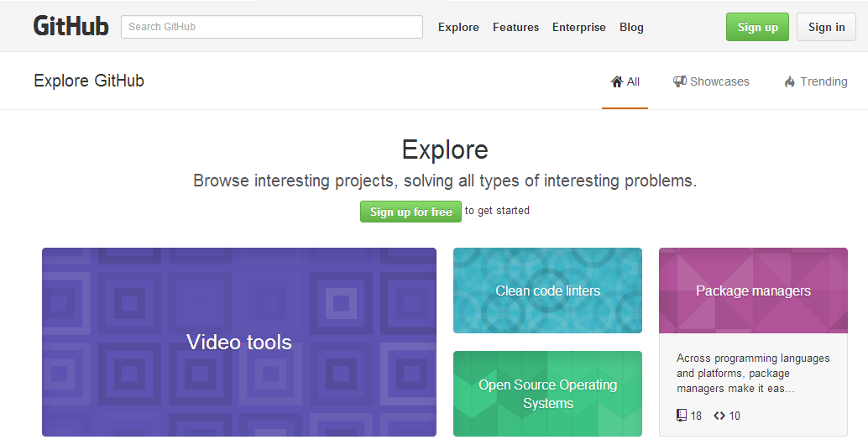
Task: Switch to the Trending tab
Action: click(x=816, y=82)
